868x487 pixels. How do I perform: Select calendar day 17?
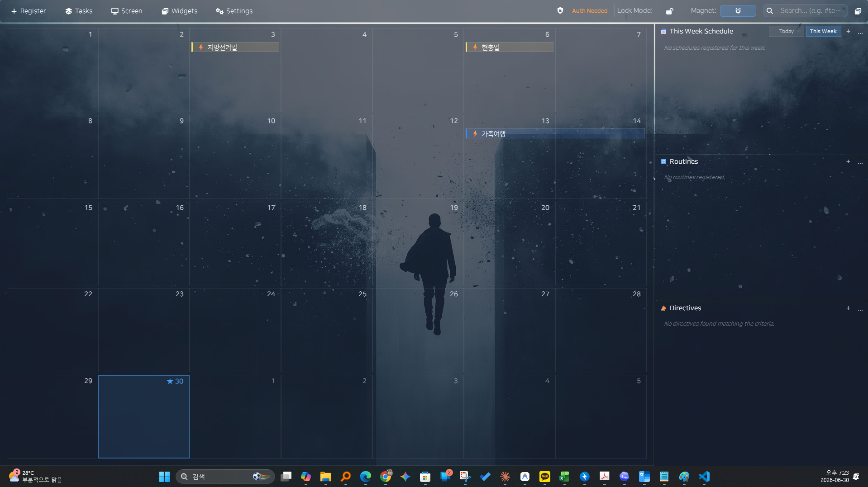[235, 243]
